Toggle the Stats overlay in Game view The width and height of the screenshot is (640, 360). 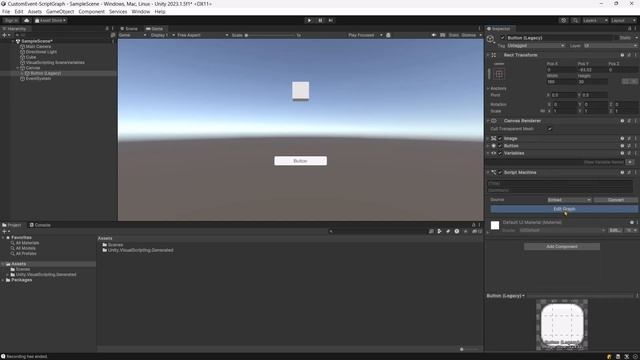coord(453,35)
